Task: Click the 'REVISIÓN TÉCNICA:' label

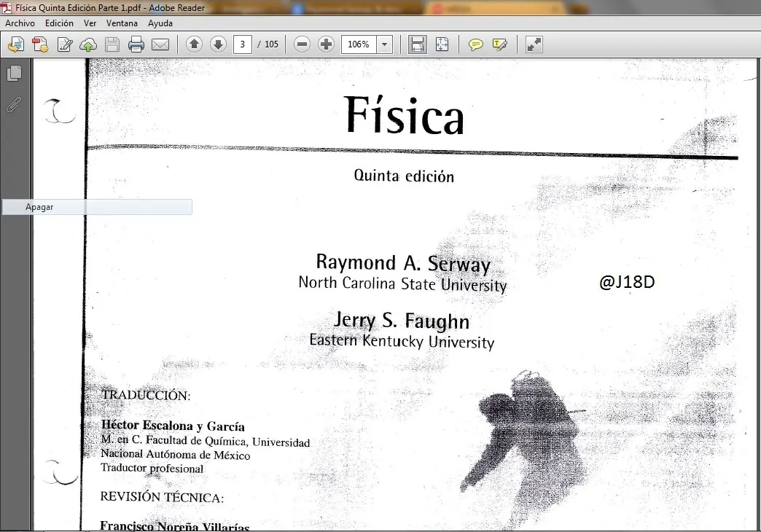Action: point(162,497)
